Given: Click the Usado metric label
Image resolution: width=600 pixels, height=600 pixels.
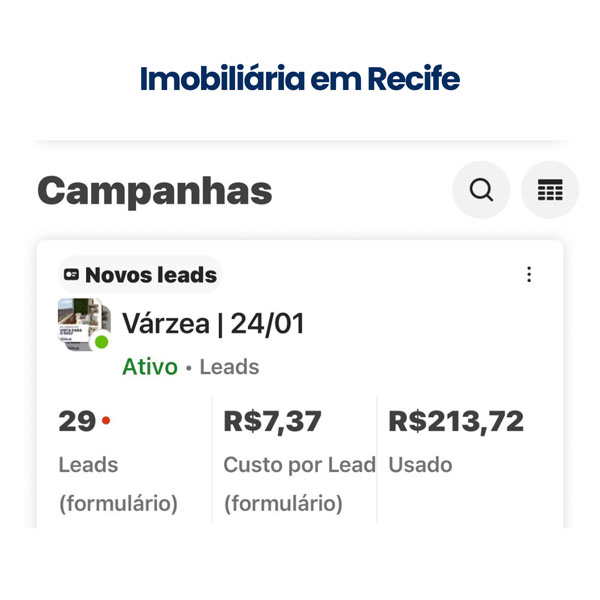Looking at the screenshot, I should (x=420, y=465).
